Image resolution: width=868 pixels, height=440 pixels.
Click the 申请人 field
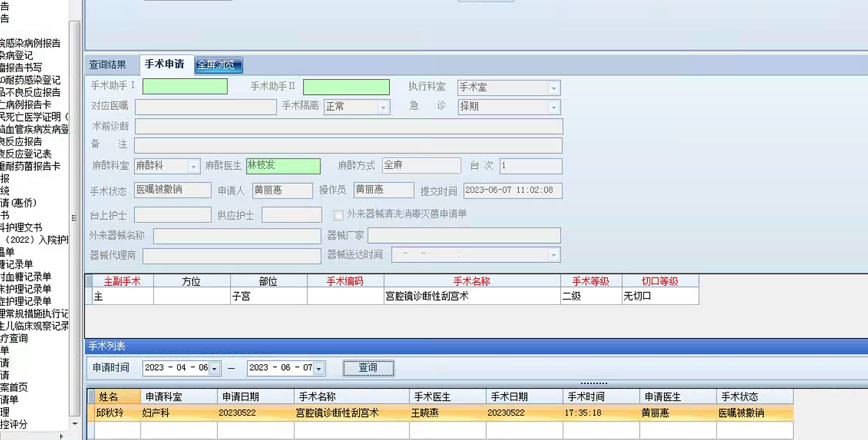tap(282, 190)
